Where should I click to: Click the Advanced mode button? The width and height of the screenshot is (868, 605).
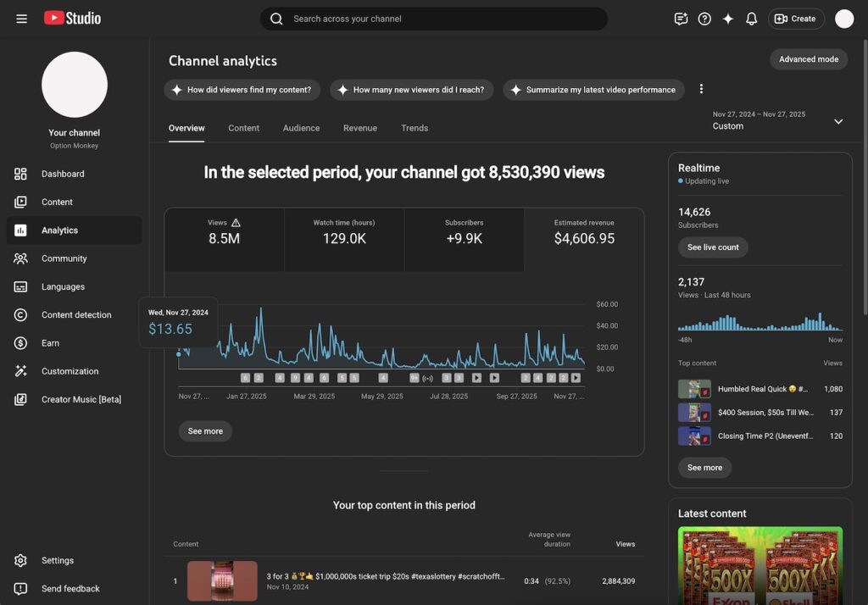[808, 59]
